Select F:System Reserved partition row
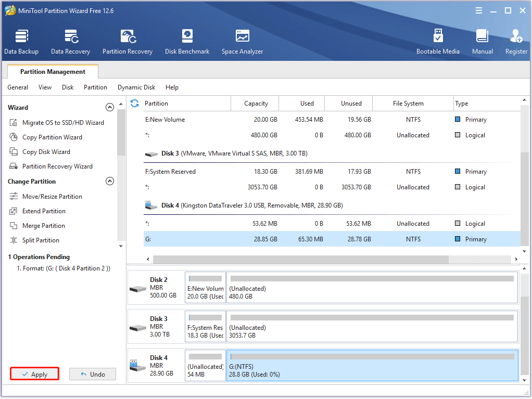The image size is (532, 399). point(332,172)
